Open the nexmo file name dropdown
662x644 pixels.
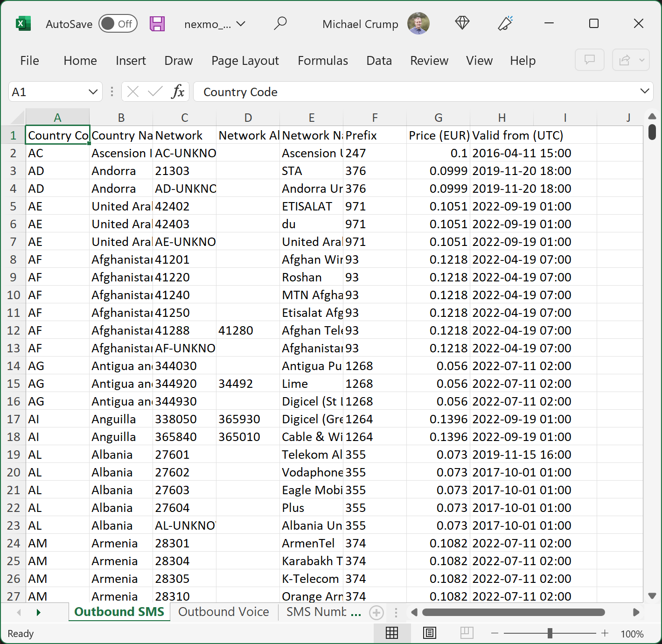click(x=241, y=24)
